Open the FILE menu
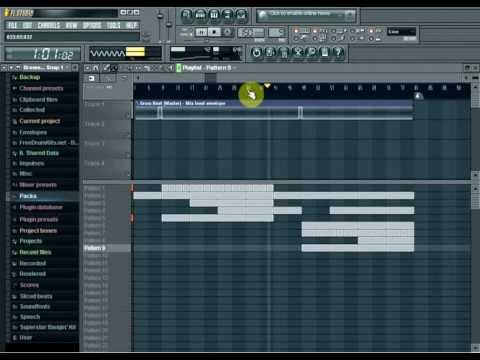 13,25
